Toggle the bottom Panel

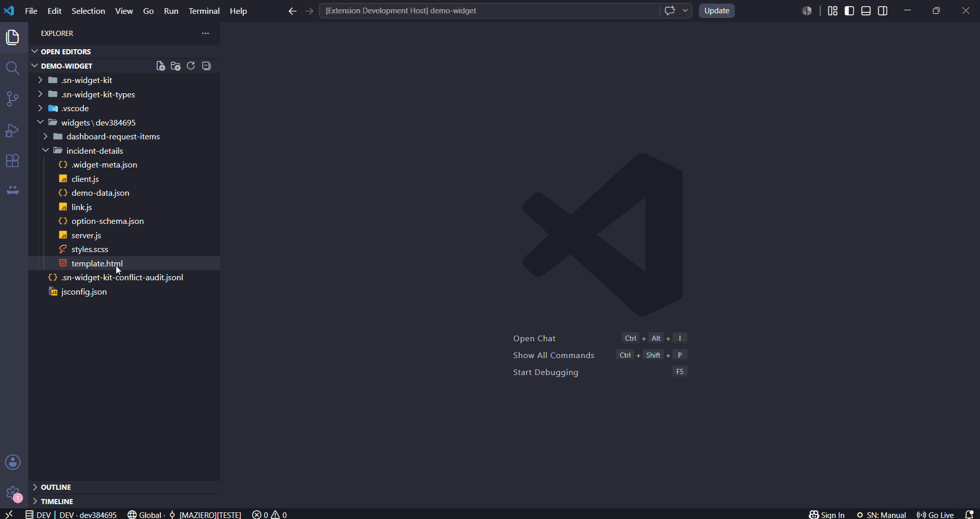point(866,11)
